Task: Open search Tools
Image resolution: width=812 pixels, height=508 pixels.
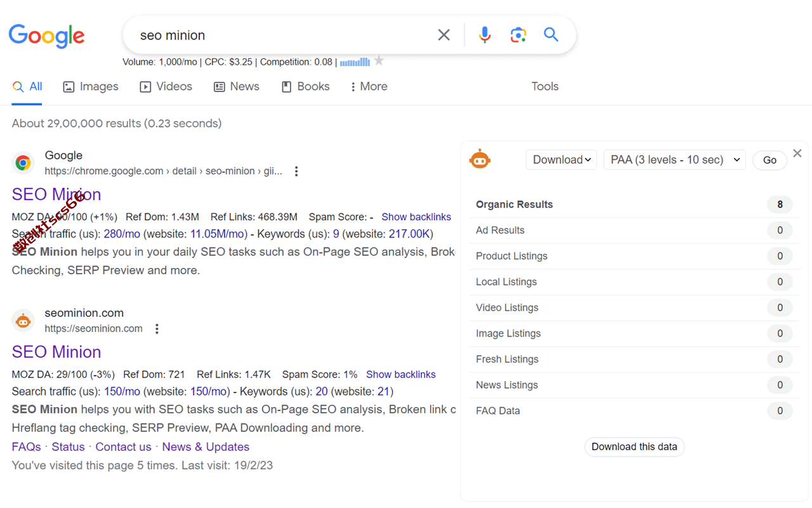Action: click(x=545, y=87)
